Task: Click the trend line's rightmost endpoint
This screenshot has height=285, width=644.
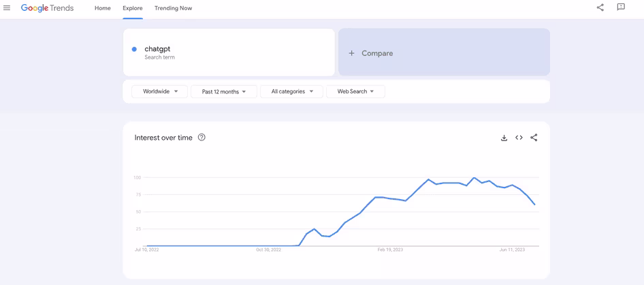Action: coord(535,205)
